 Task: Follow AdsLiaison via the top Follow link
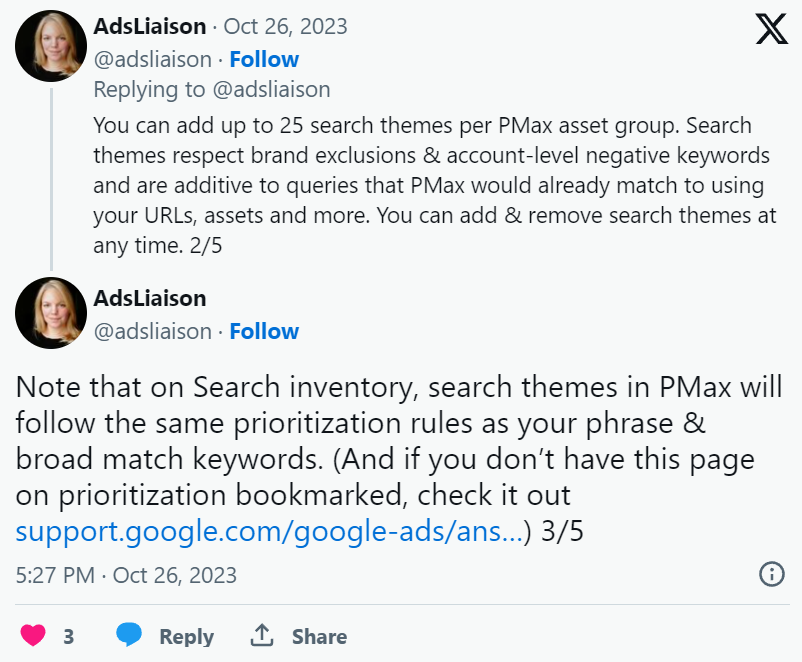point(264,59)
